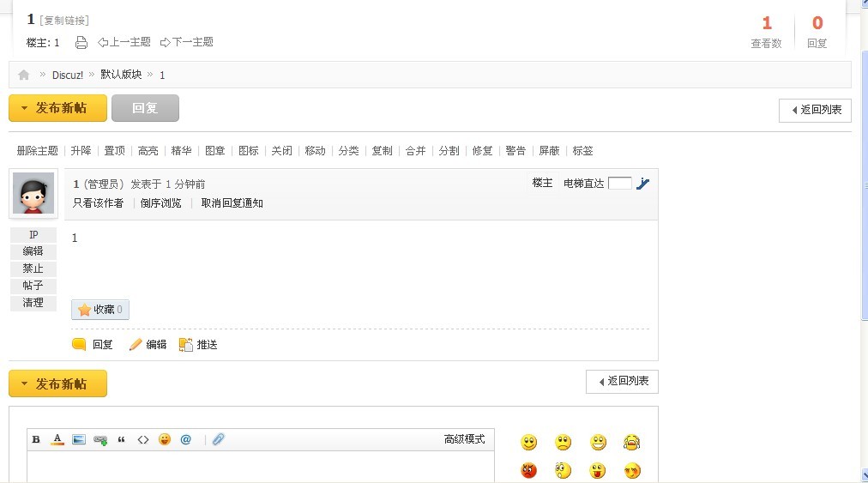868x483 pixels.
Task: Copy the link via 复制链接
Action: [64, 21]
